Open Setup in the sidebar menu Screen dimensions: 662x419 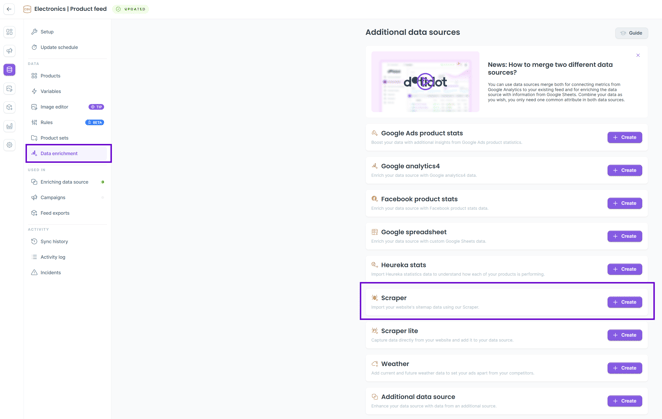(47, 32)
